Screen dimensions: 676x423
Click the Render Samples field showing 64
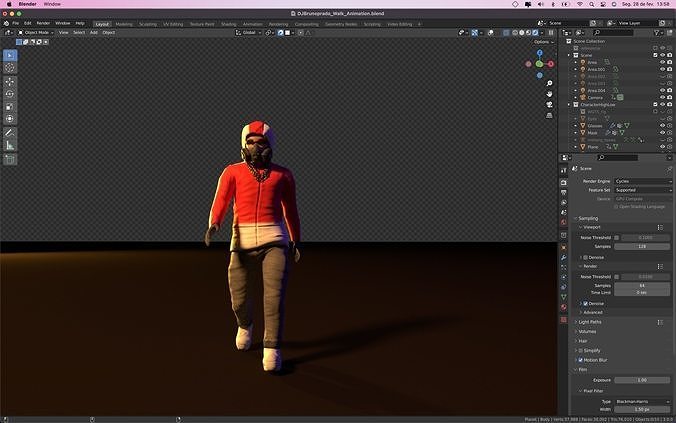pyautogui.click(x=642, y=285)
